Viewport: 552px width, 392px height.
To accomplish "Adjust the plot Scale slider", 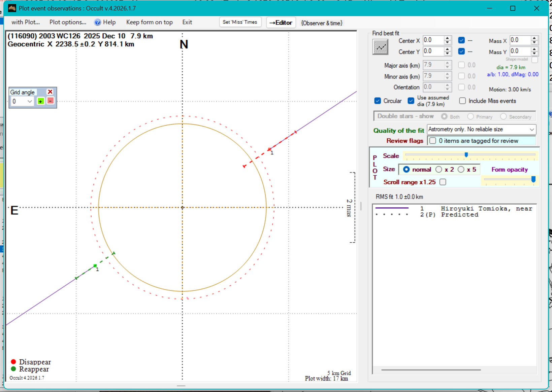I will [x=466, y=155].
